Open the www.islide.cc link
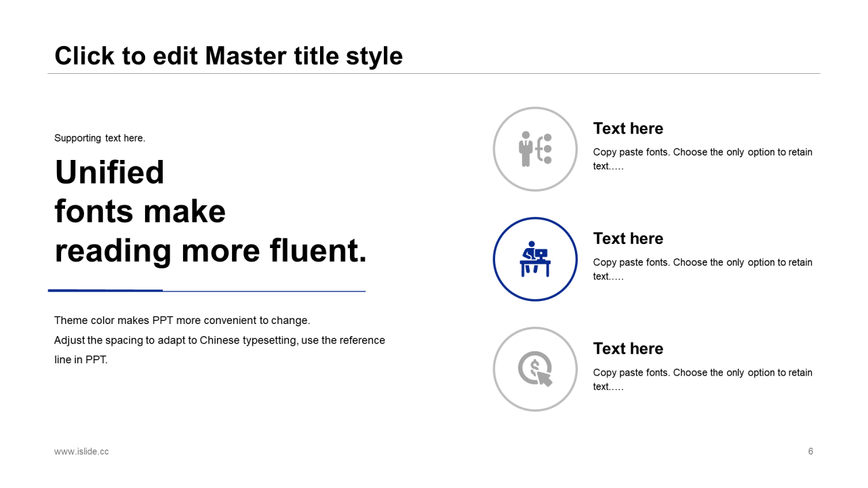Screen dimensions: 868x488 (x=81, y=451)
